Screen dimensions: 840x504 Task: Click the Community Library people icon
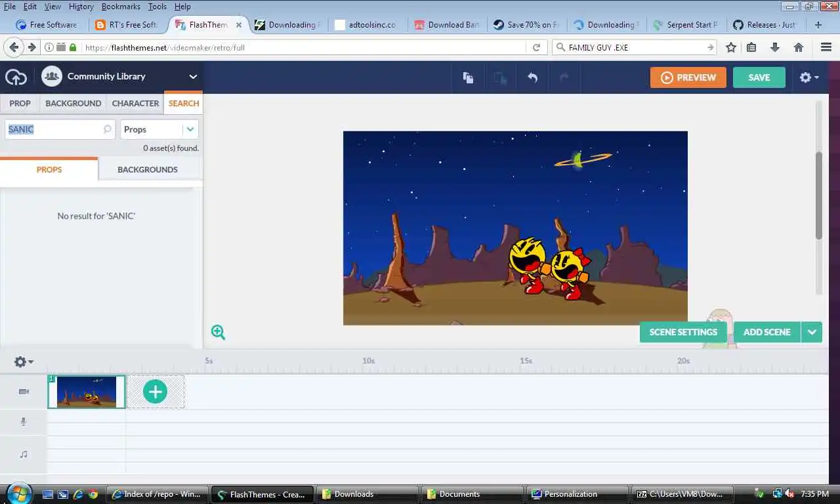click(52, 76)
